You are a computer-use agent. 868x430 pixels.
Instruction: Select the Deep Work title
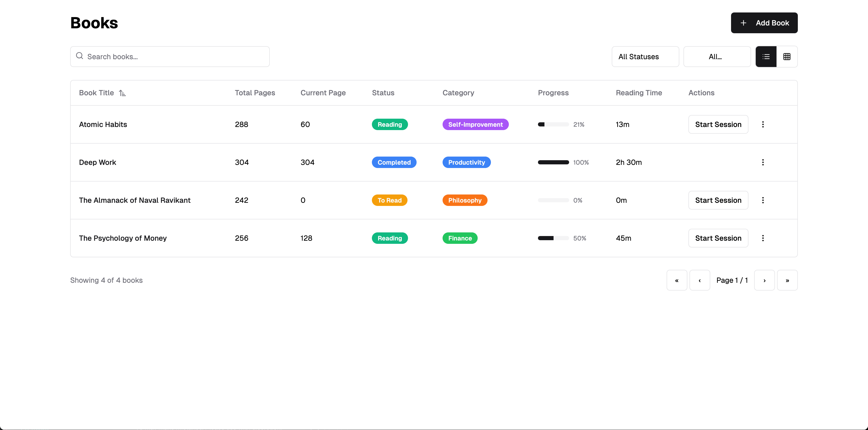coord(97,162)
